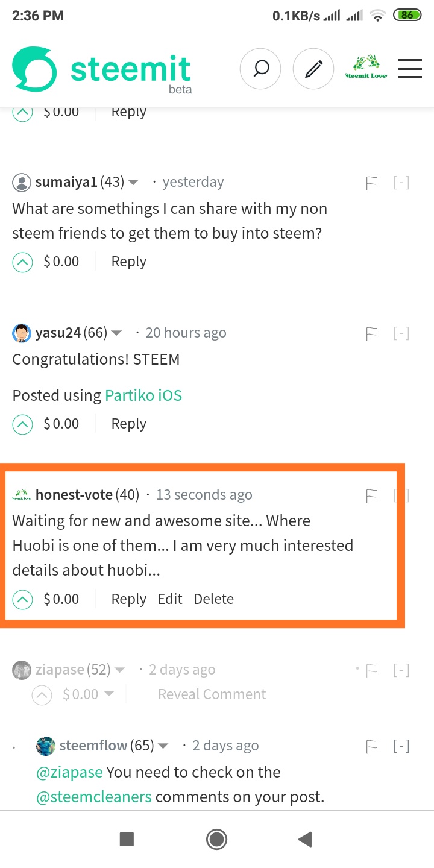Image resolution: width=434 pixels, height=868 pixels.
Task: Delete honest-vote's comment
Action: (x=213, y=599)
